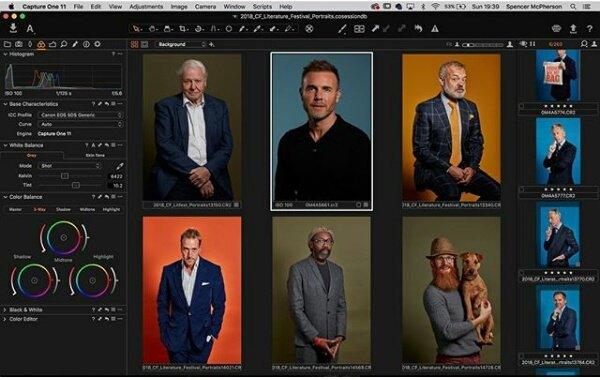Image resolution: width=600 pixels, height=380 pixels.
Task: Switch to Skin Tone tab
Action: (95, 155)
